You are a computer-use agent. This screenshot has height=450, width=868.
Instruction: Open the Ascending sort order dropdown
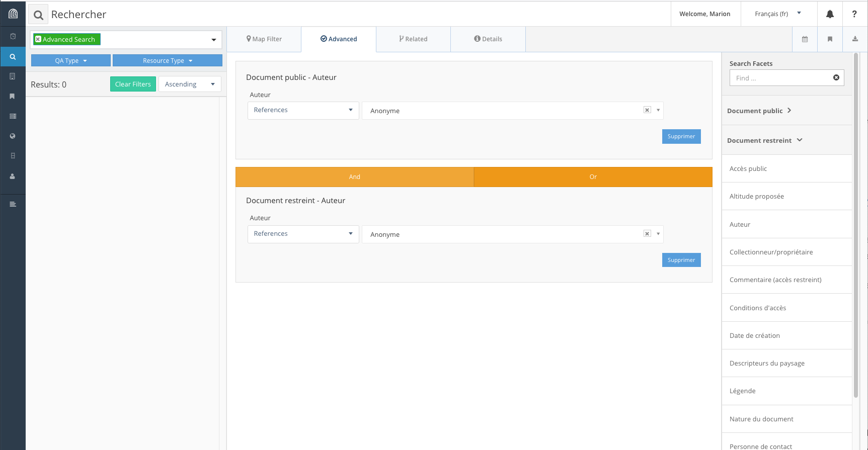(190, 84)
